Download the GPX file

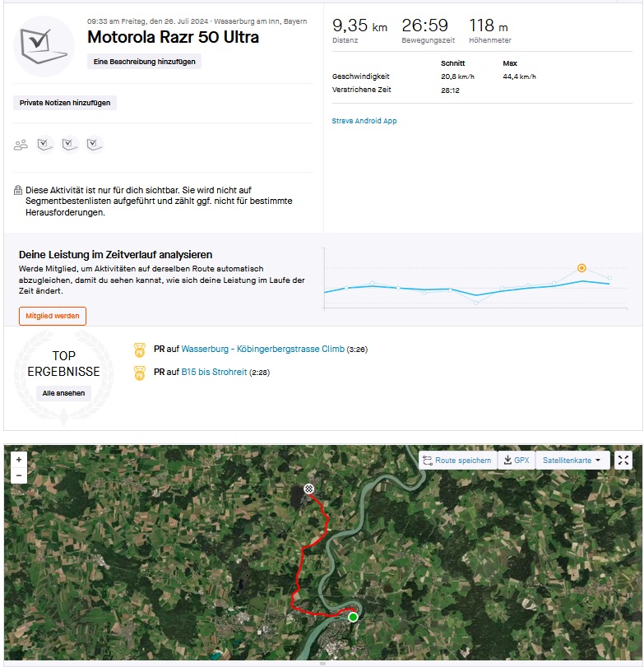pyautogui.click(x=517, y=461)
